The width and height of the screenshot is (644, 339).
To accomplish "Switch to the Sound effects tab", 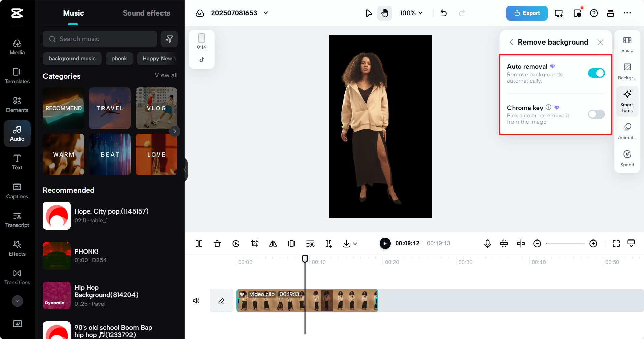I will coord(146,13).
